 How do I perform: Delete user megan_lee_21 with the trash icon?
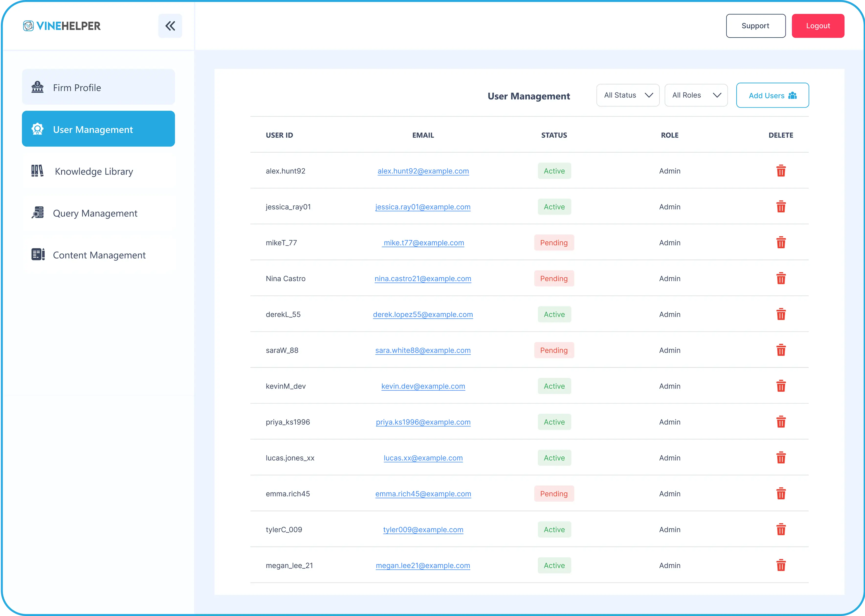coord(781,565)
